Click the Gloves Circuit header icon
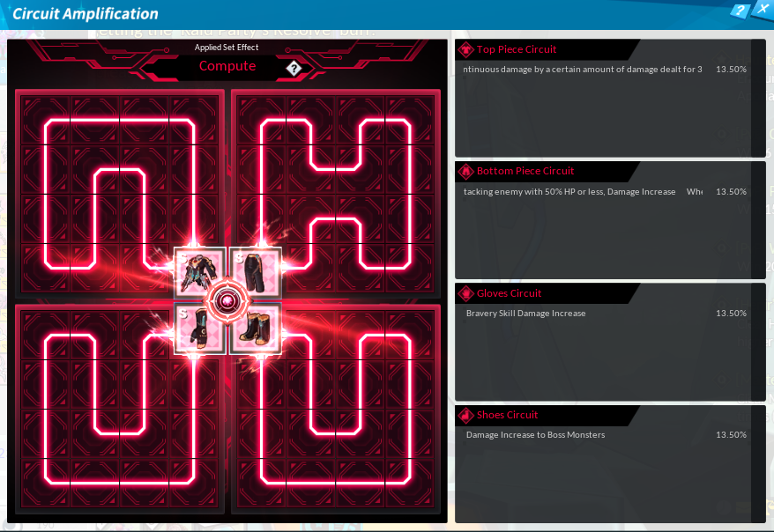This screenshot has width=774, height=532. pos(465,293)
